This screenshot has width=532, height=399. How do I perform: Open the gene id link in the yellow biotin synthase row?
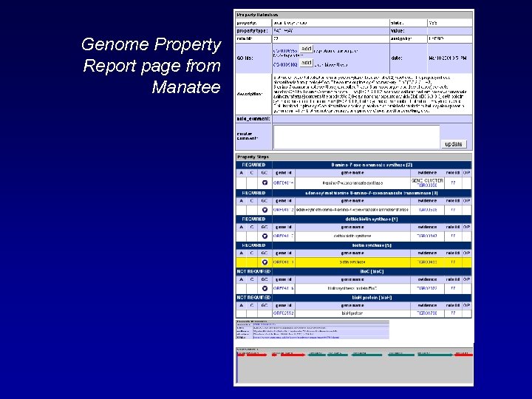[x=283, y=262]
